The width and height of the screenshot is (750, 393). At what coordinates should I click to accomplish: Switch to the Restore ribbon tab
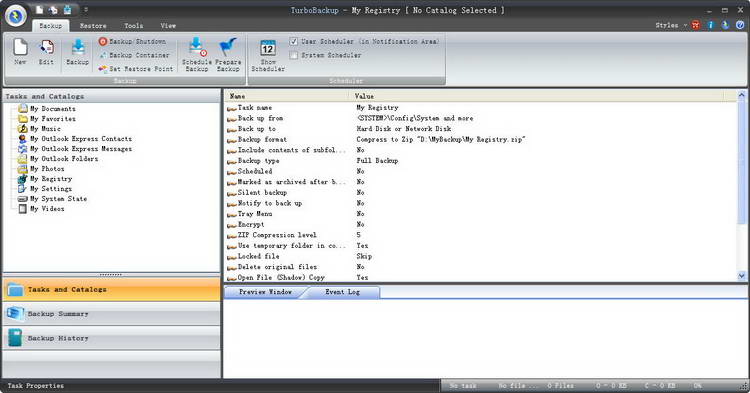tap(93, 26)
